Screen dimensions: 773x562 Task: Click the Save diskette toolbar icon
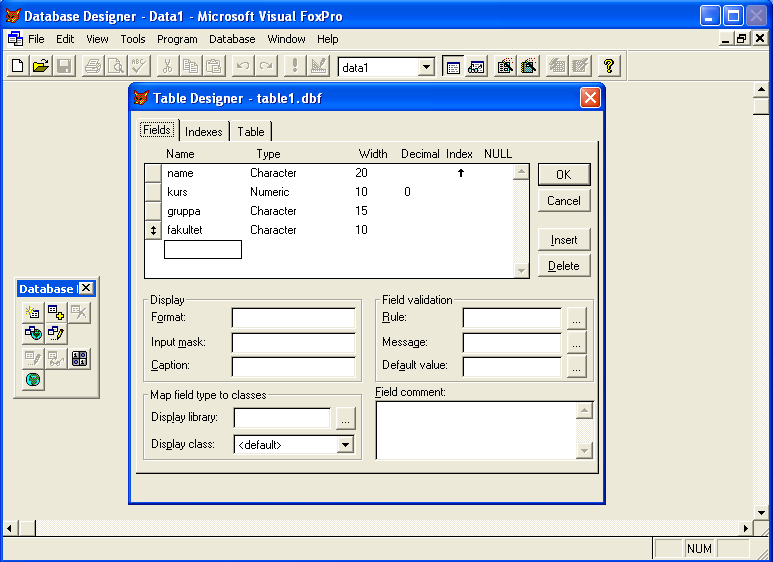(64, 66)
